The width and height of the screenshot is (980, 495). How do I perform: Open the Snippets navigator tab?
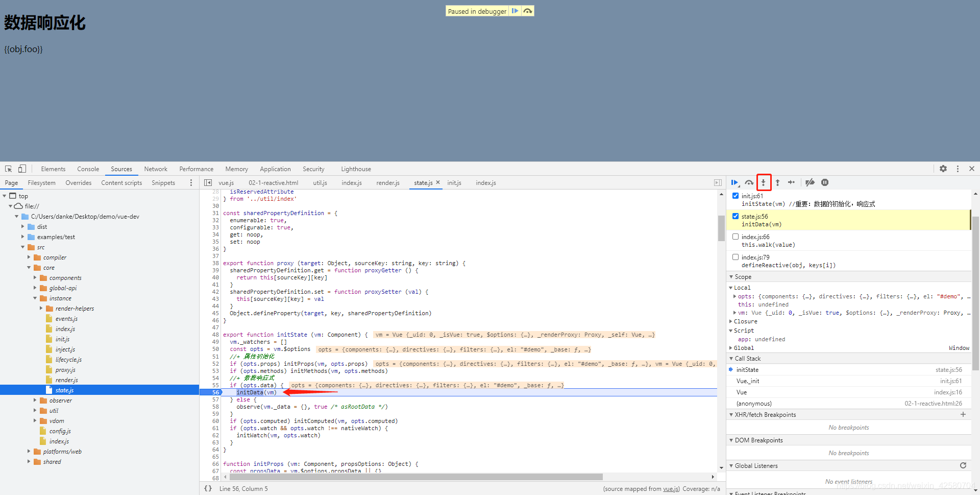(163, 183)
